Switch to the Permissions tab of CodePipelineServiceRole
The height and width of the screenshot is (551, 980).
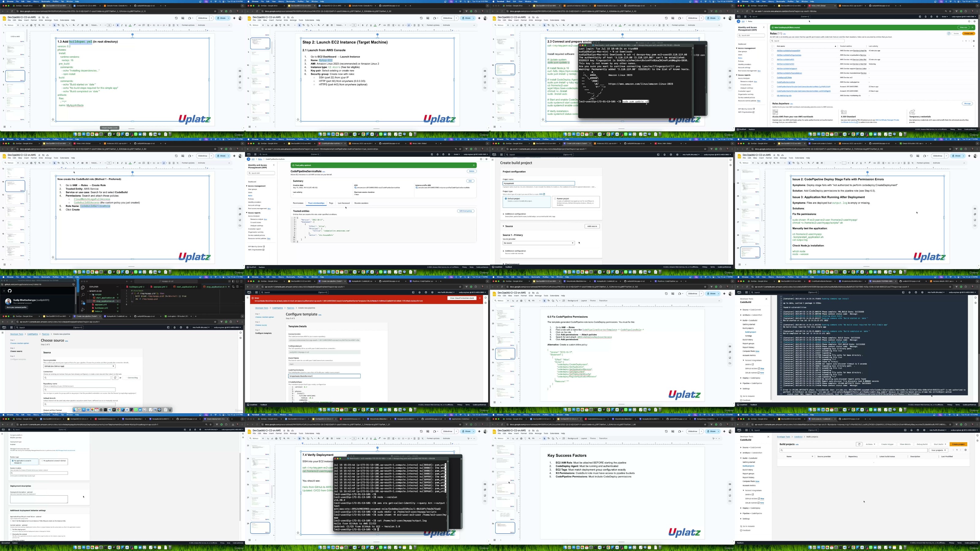[x=298, y=203]
